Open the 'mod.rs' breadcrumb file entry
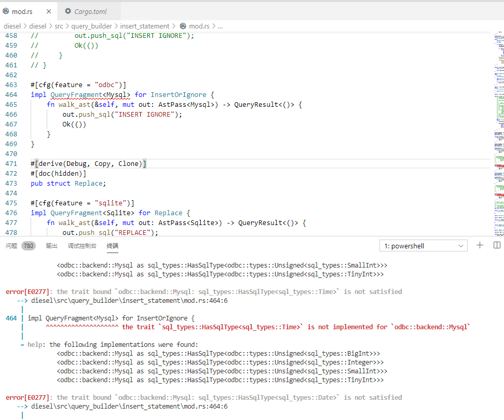This screenshot has height=420, width=504. click(x=199, y=26)
